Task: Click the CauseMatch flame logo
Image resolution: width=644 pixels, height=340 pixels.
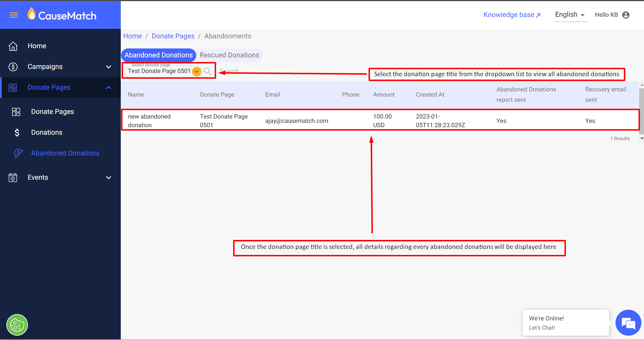Action: [x=31, y=14]
